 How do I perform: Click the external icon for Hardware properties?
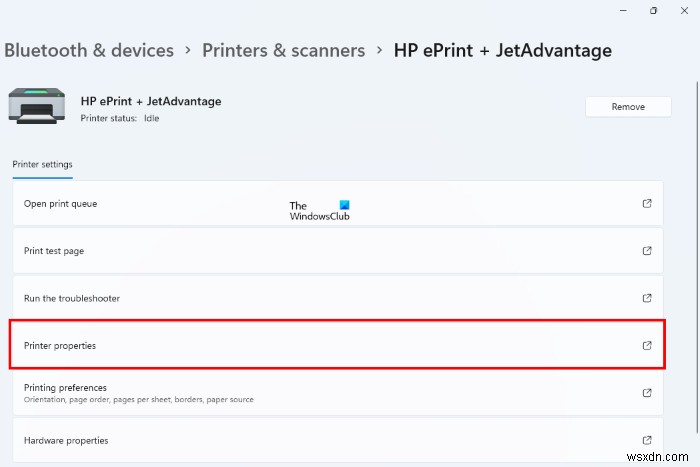(x=647, y=440)
